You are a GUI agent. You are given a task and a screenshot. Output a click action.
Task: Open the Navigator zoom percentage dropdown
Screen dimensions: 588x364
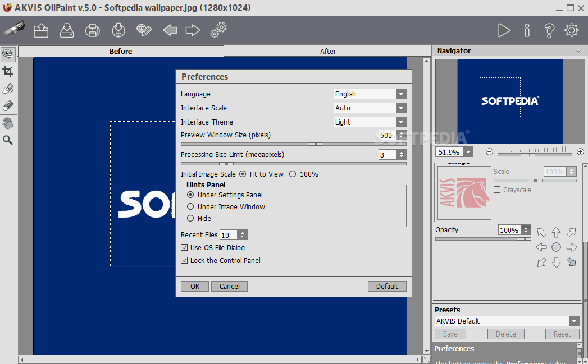pyautogui.click(x=468, y=152)
